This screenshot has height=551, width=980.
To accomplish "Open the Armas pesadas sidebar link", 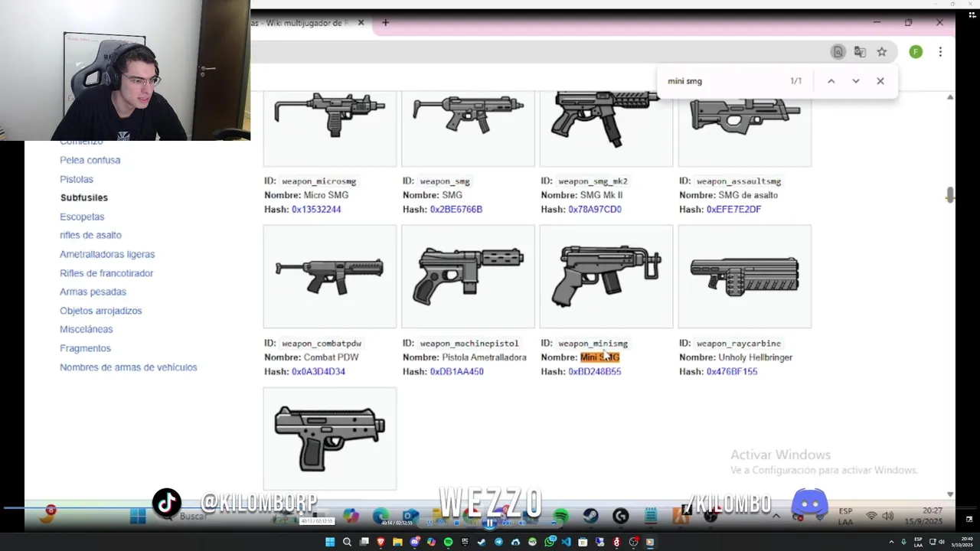I will coord(93,292).
